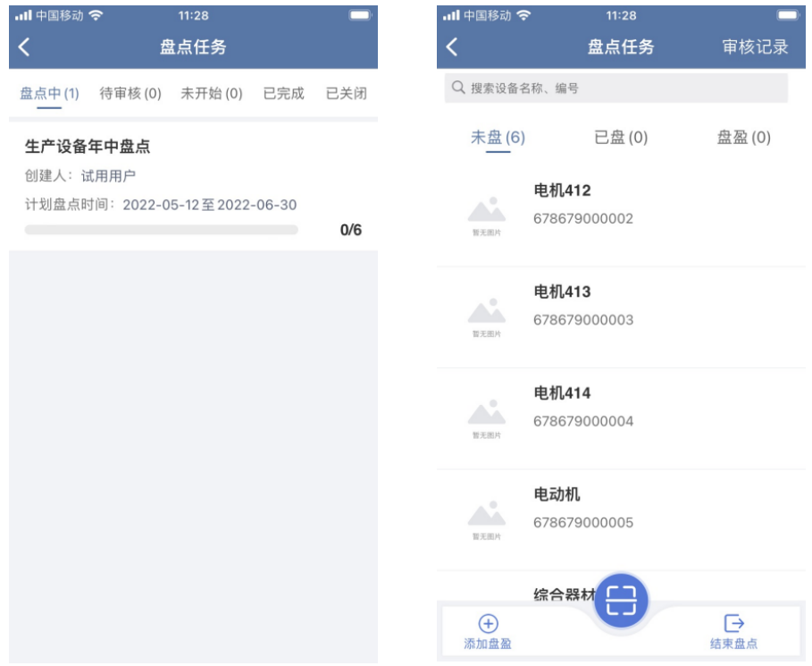812x666 pixels.
Task: Open the 生产设备年中盘点 task card
Action: 193,187
